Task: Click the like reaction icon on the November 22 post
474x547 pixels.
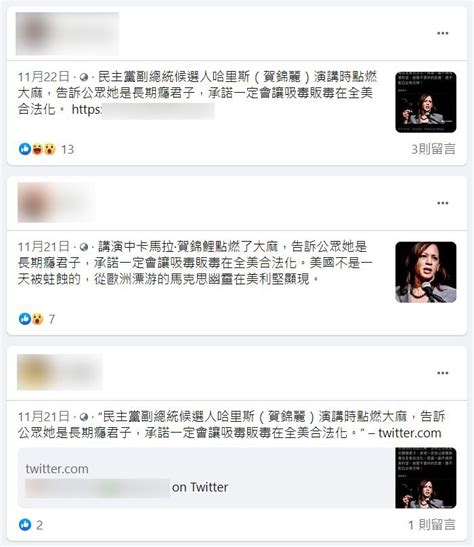Action: pyautogui.click(x=25, y=149)
